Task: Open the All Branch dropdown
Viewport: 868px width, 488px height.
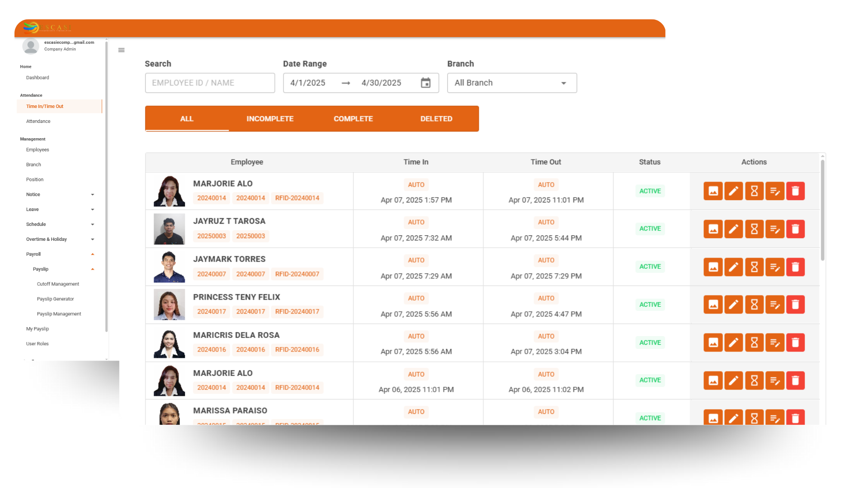Action: (512, 83)
